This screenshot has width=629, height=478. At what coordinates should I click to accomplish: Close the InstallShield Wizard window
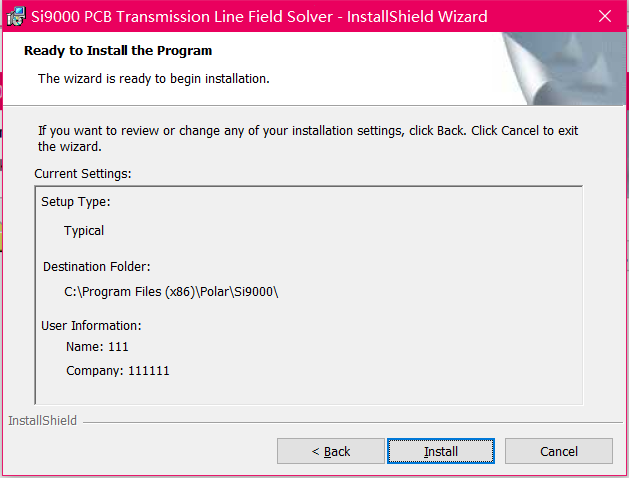(x=605, y=16)
